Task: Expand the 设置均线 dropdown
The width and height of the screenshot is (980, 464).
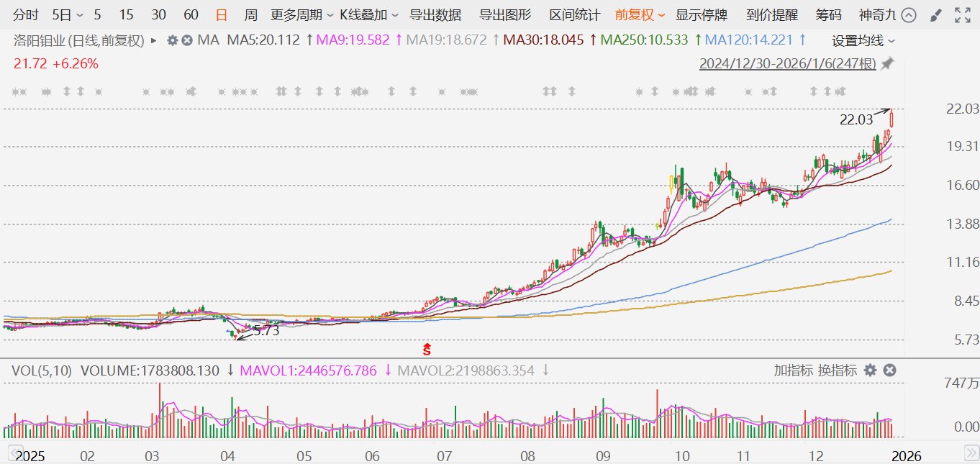Action: pyautogui.click(x=863, y=40)
